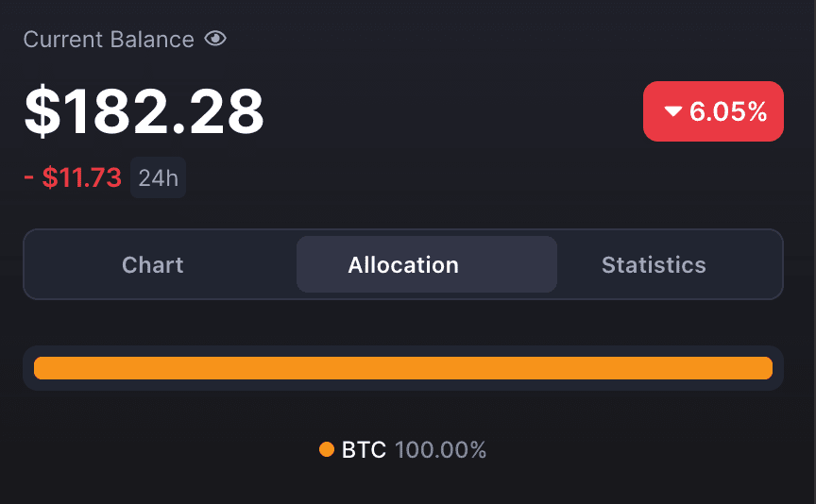The height and width of the screenshot is (504, 816).
Task: Select the BTC legend label
Action: (x=364, y=450)
